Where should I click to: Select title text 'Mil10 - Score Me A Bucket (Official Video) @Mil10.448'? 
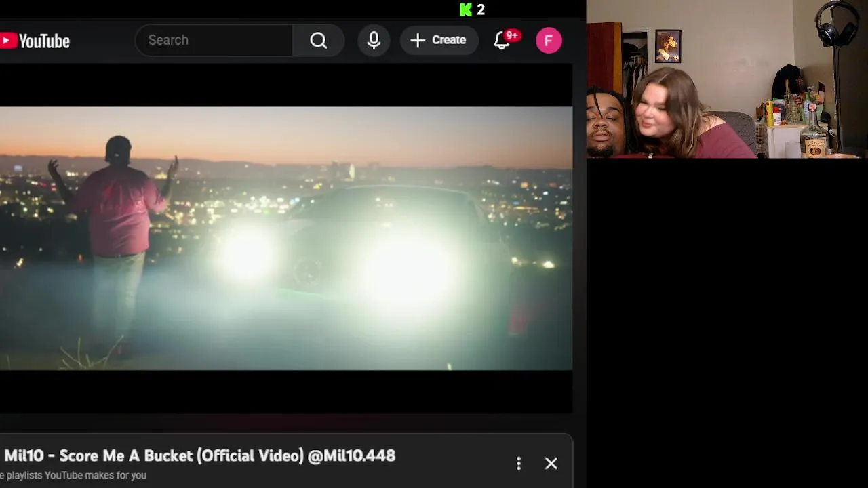pos(199,455)
